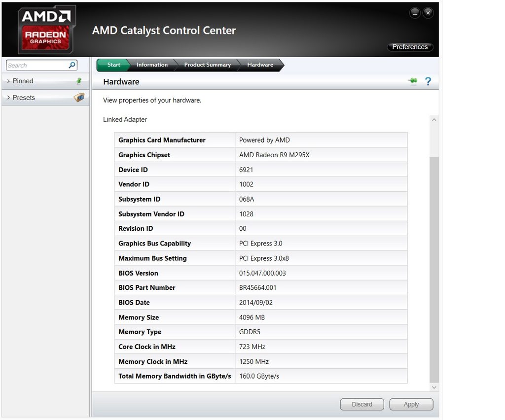Select the Vendor ID value '1002'

pos(246,184)
